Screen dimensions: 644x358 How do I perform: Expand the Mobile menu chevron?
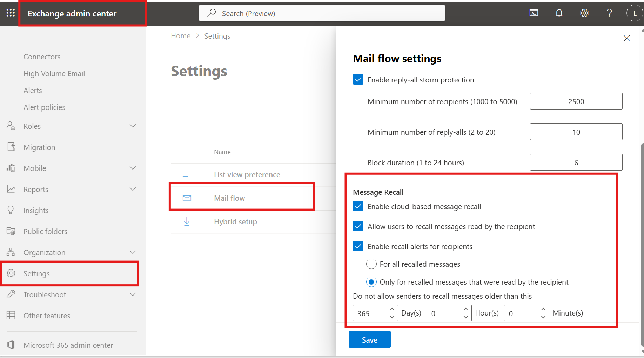(133, 168)
